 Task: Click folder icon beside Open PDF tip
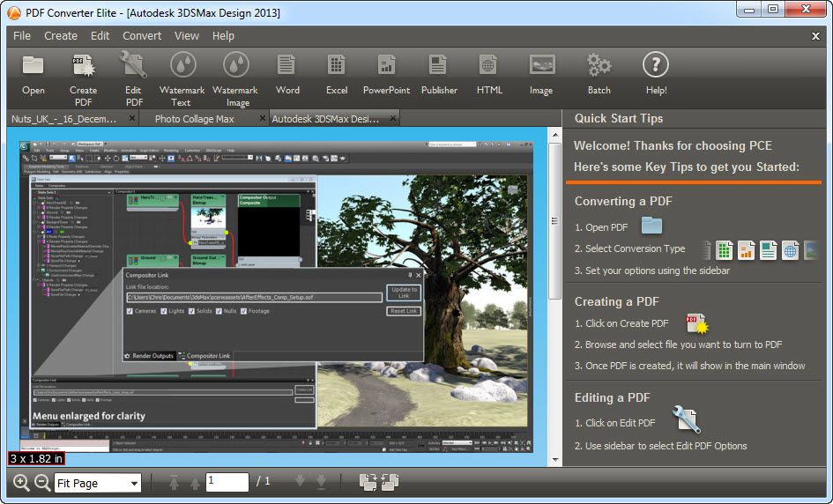pyautogui.click(x=651, y=226)
